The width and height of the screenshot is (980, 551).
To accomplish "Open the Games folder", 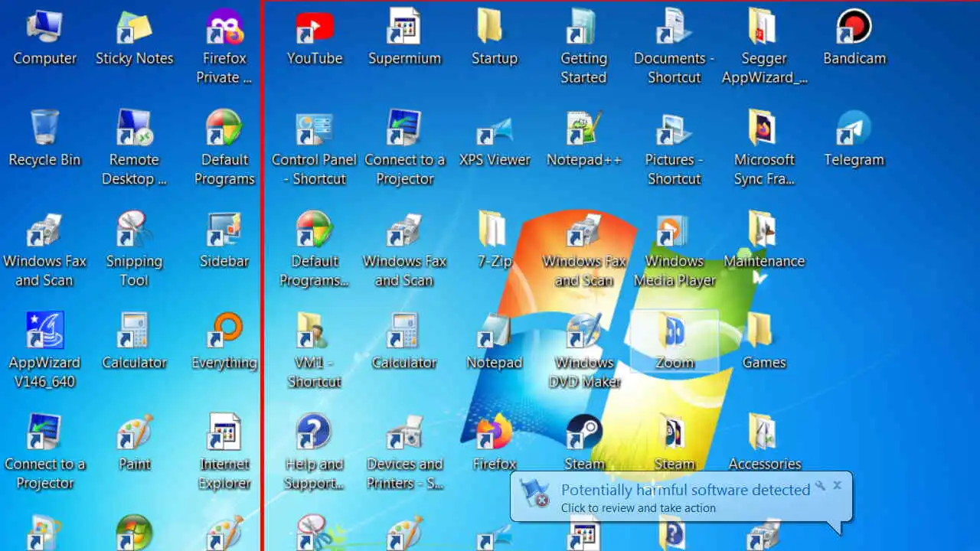I will (764, 341).
